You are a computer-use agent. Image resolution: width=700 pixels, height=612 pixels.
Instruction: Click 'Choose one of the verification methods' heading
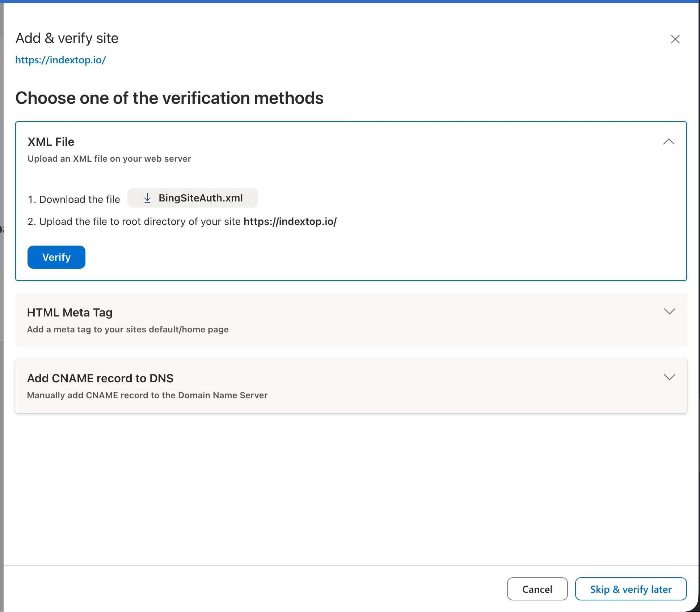pyautogui.click(x=169, y=98)
